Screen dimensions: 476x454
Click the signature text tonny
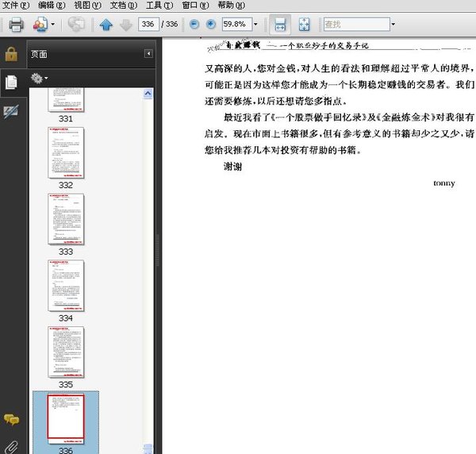[444, 183]
